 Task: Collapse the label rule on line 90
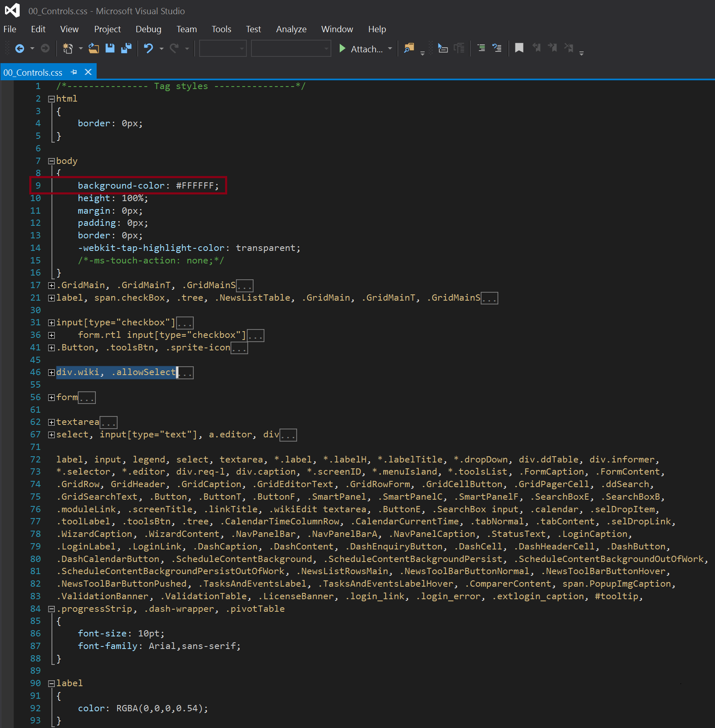pyautogui.click(x=51, y=684)
